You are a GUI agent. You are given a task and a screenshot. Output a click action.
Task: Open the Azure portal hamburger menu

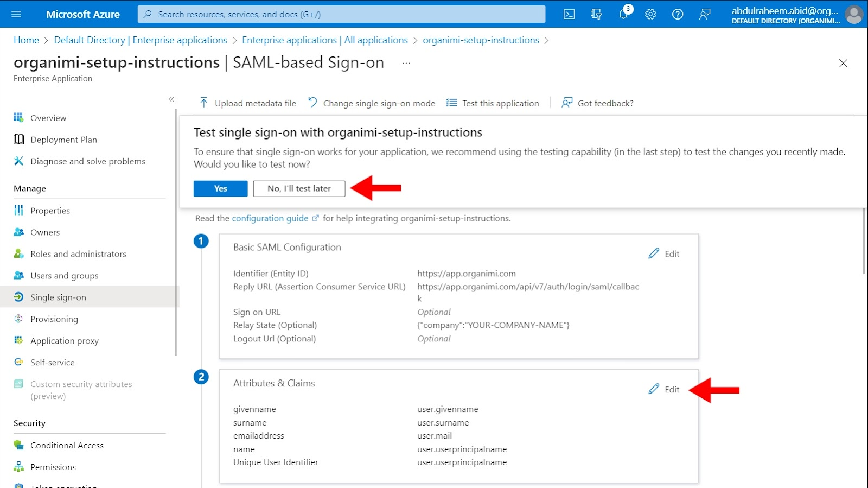click(x=16, y=14)
